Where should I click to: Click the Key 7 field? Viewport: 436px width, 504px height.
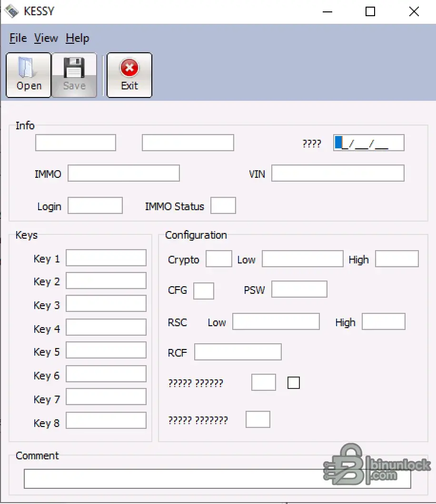[x=106, y=397]
